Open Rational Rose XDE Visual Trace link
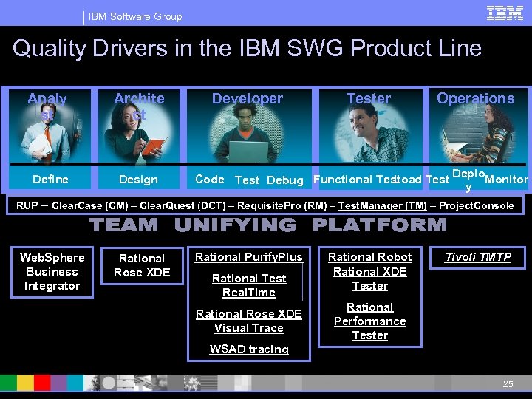Viewport: 532px width, 399px height. pos(249,321)
